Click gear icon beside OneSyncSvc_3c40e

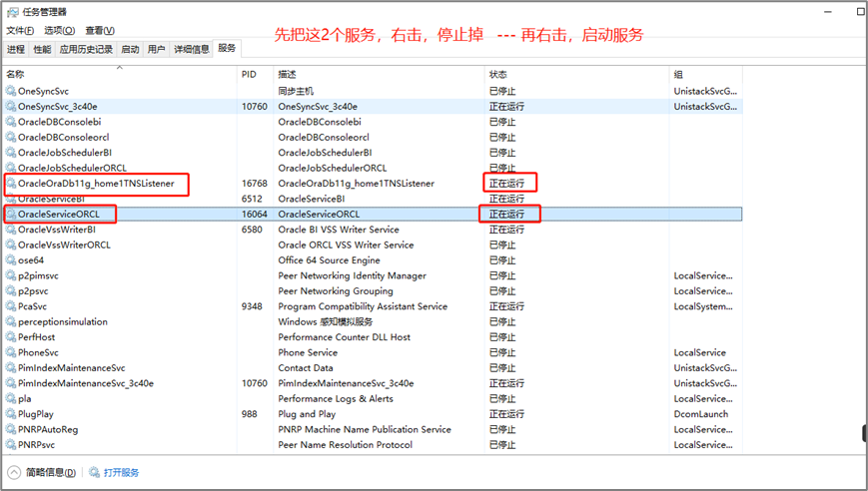click(11, 106)
